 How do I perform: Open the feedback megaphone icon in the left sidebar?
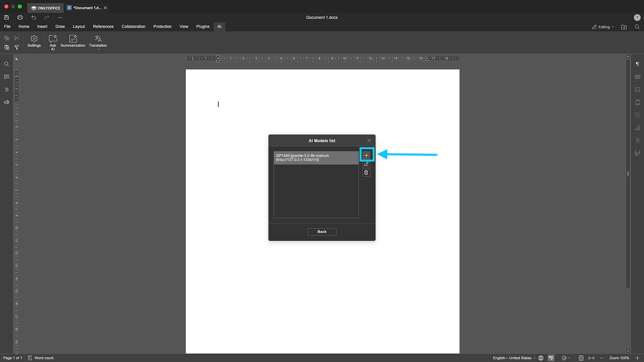(x=6, y=102)
